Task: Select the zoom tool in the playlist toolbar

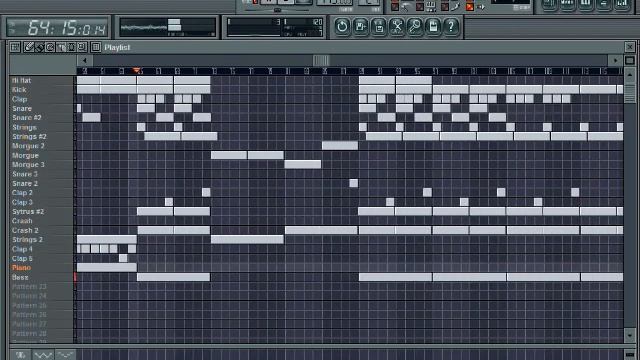Action: (x=82, y=47)
